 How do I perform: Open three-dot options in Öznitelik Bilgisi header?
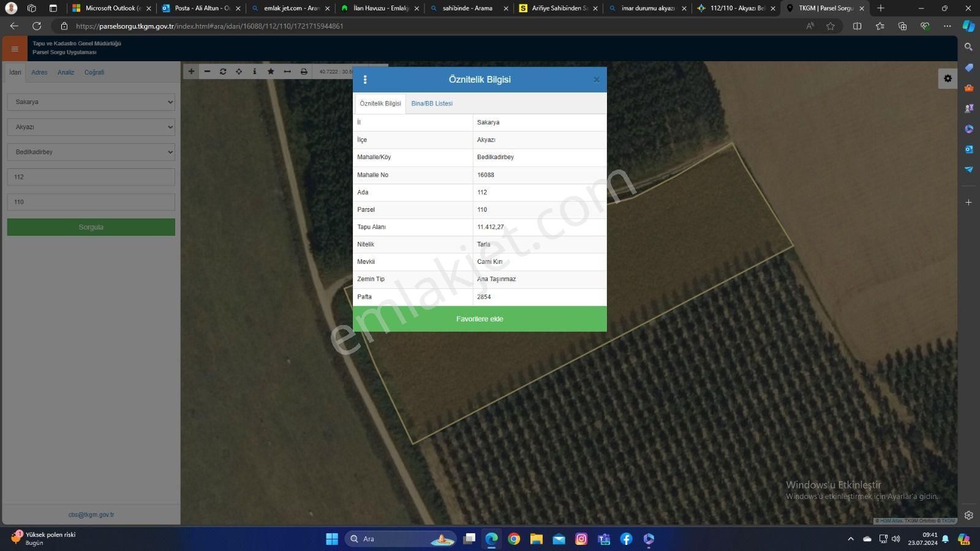365,80
